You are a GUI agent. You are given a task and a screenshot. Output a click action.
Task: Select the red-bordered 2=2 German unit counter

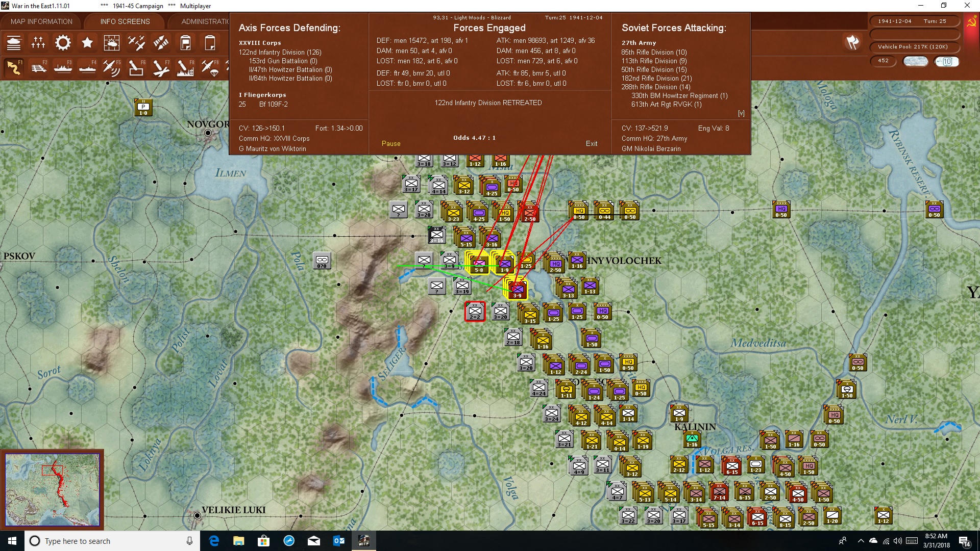475,311
